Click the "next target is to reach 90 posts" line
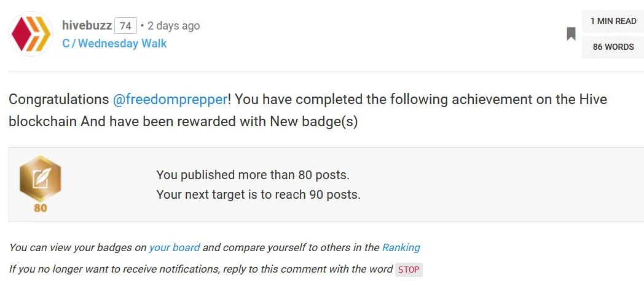The height and width of the screenshot is (288, 644). point(258,195)
